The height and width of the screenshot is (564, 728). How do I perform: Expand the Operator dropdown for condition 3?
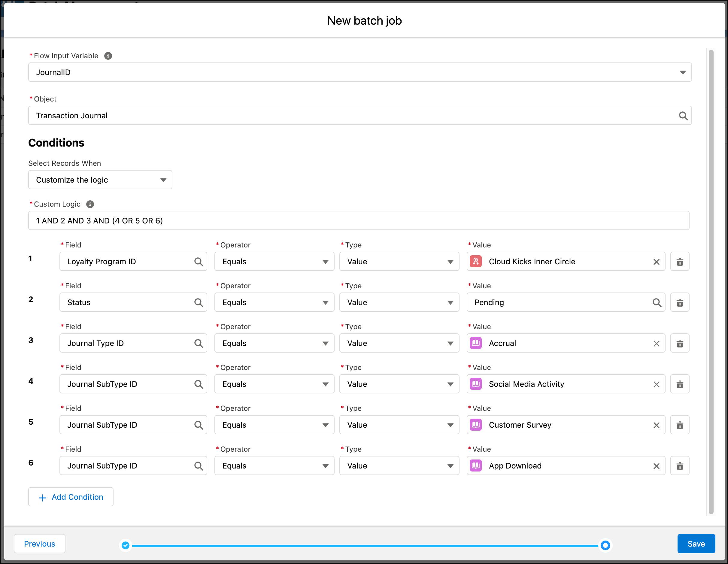(325, 343)
